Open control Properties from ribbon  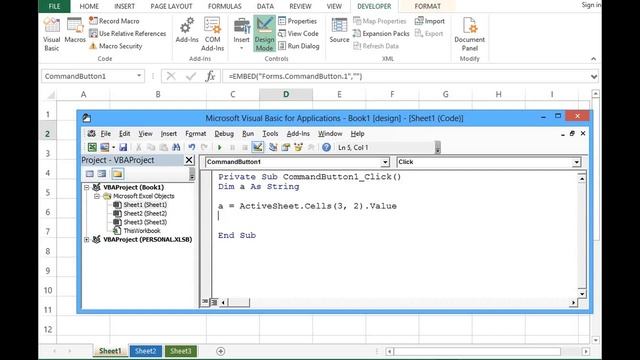[x=298, y=21]
